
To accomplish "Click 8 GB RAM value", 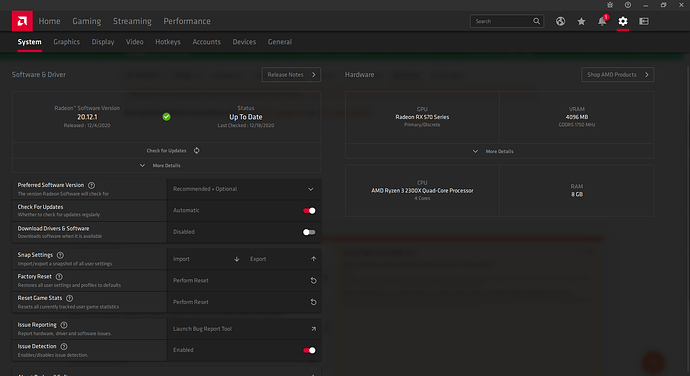I will (577, 194).
